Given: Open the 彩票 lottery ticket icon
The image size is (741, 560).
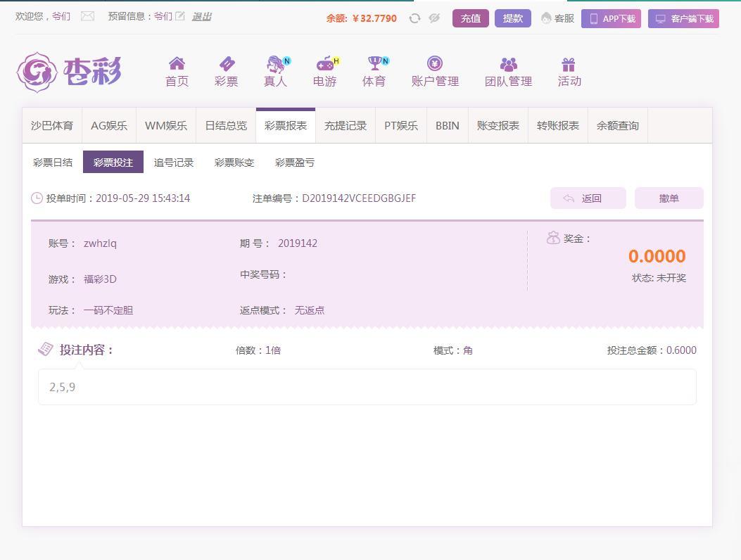Looking at the screenshot, I should click(226, 64).
